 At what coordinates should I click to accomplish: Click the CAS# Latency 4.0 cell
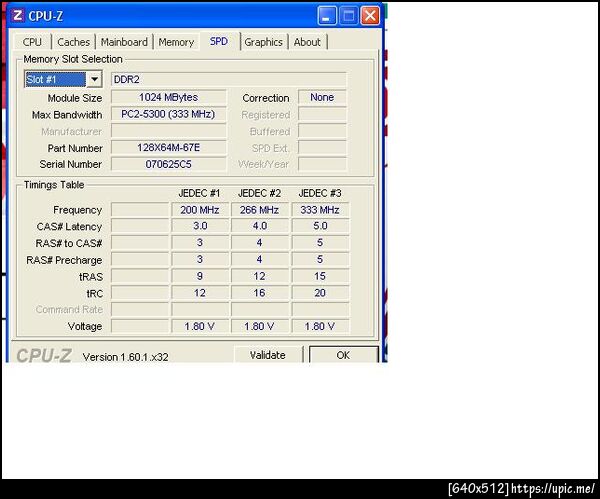259,226
